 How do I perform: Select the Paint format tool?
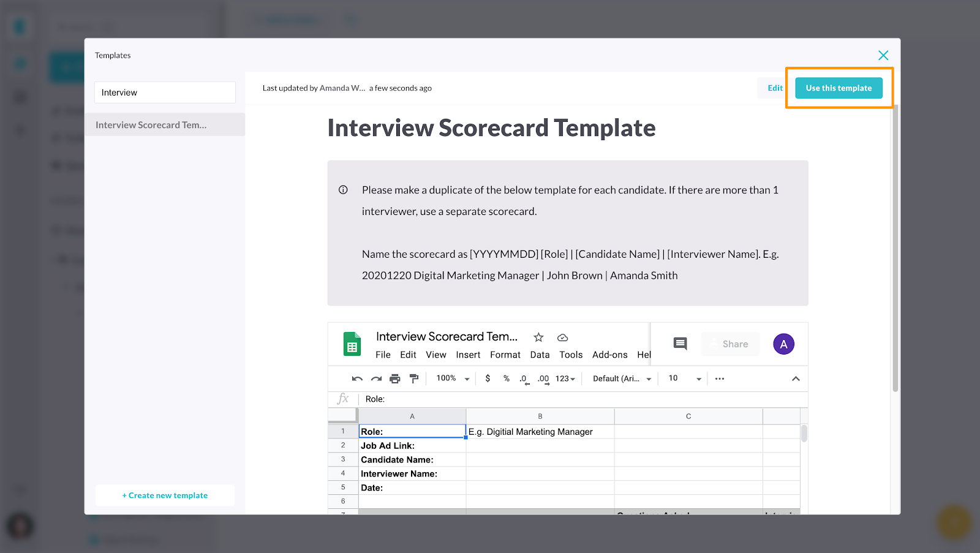[x=415, y=378]
